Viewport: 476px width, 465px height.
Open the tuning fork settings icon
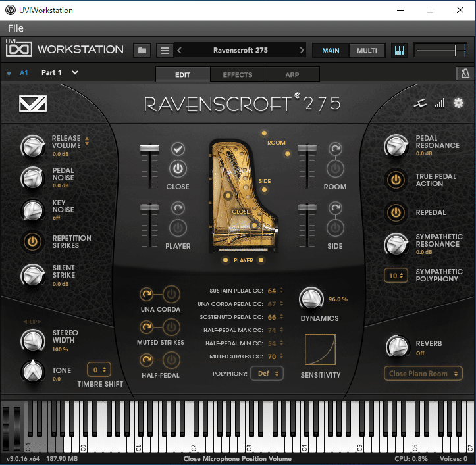pyautogui.click(x=421, y=104)
